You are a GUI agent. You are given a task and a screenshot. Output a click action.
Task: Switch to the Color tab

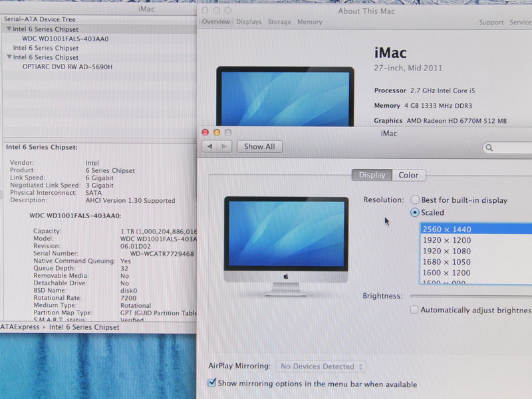(408, 175)
